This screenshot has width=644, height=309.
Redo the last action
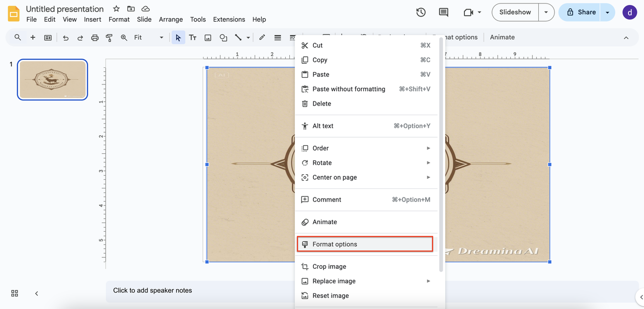(80, 37)
